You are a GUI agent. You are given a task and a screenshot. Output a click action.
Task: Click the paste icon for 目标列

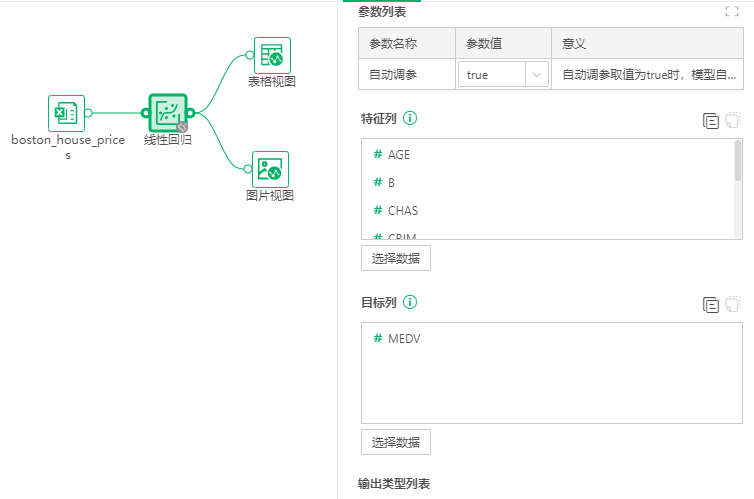[x=732, y=305]
